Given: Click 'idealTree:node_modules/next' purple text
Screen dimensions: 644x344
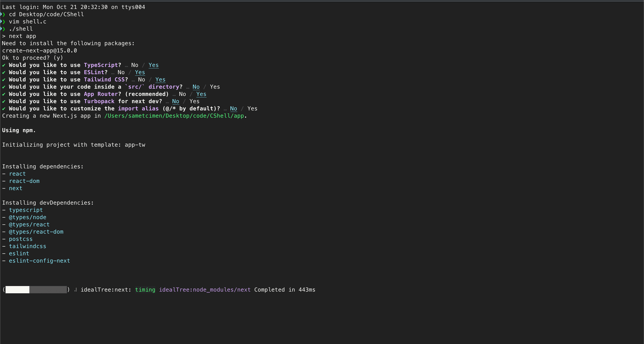Looking at the screenshot, I should 205,290.
